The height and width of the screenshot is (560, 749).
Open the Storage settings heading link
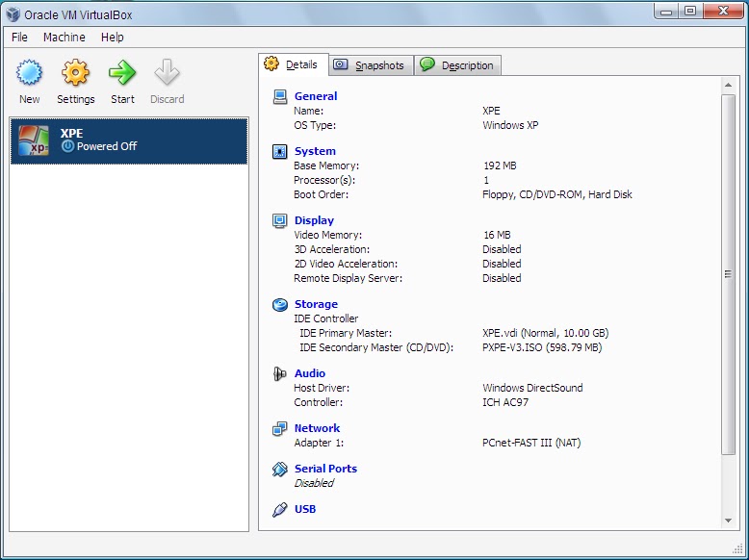pos(316,304)
